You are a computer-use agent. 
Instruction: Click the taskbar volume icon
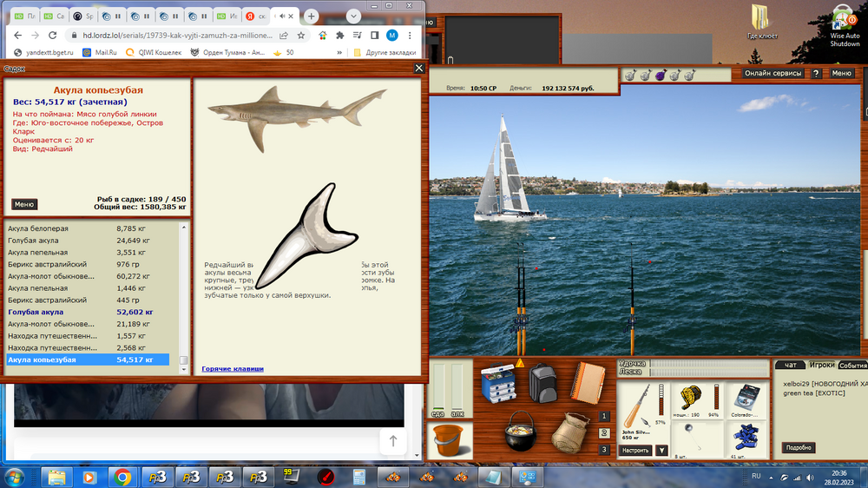pos(810,478)
